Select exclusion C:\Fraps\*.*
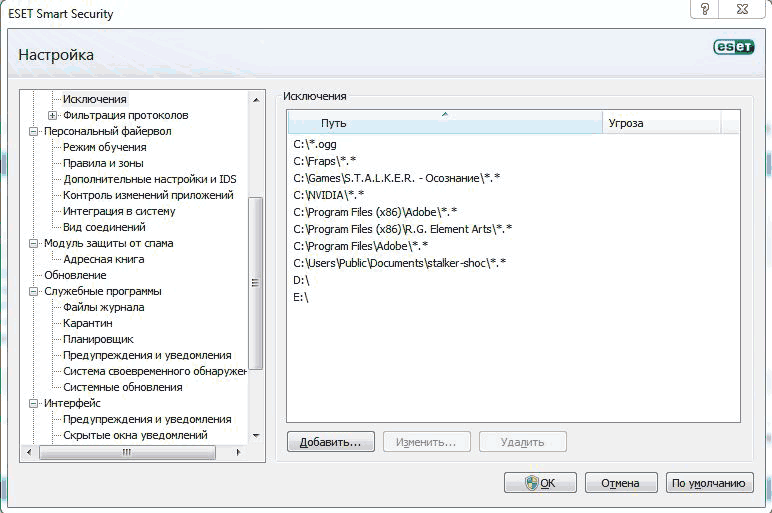Image resolution: width=772 pixels, height=513 pixels. (513, 161)
